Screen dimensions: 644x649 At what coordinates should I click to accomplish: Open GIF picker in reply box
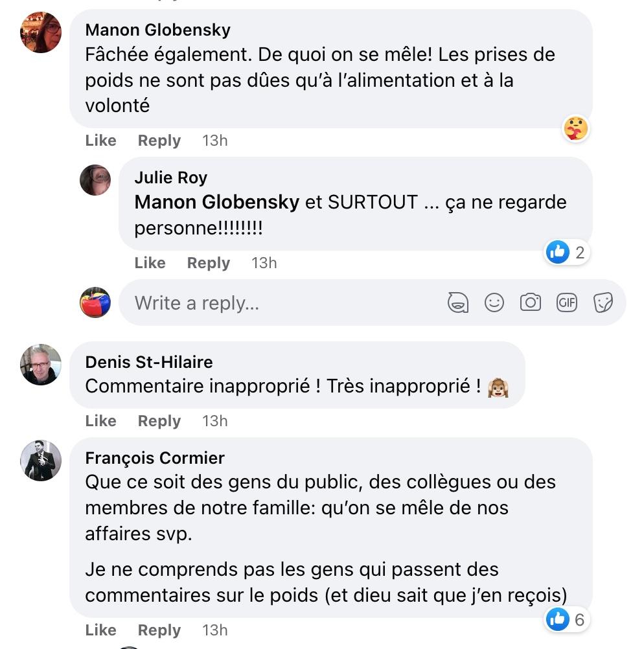coord(566,302)
